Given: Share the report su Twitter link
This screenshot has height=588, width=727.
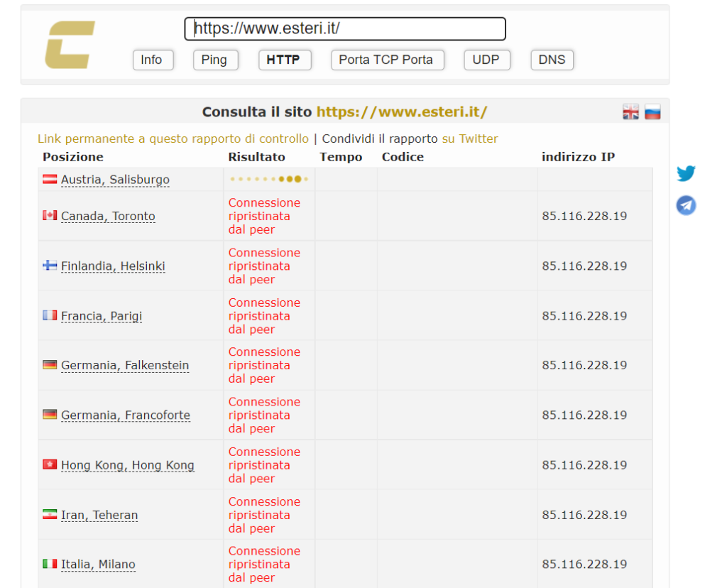Looking at the screenshot, I should [470, 139].
